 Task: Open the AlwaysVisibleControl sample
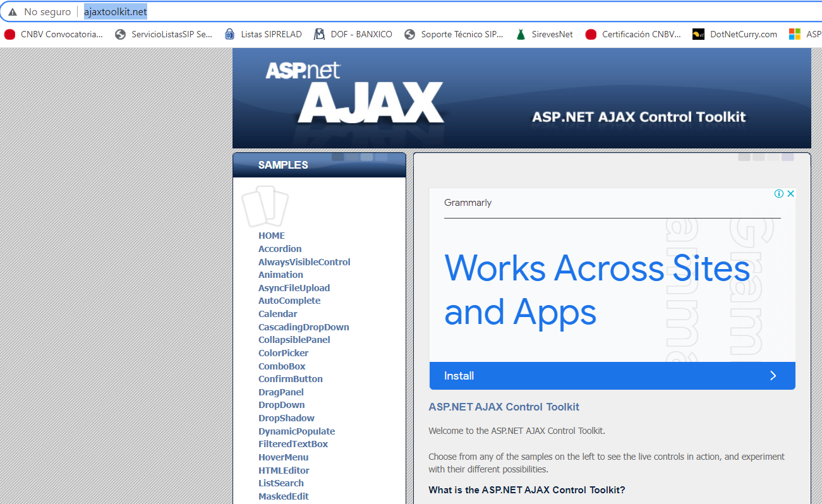click(305, 262)
